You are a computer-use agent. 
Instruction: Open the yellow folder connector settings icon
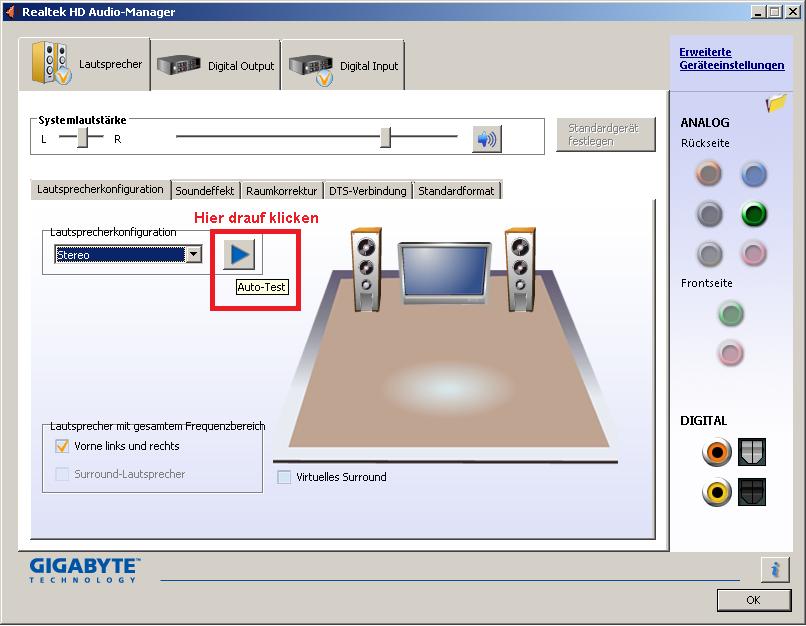pos(776,103)
